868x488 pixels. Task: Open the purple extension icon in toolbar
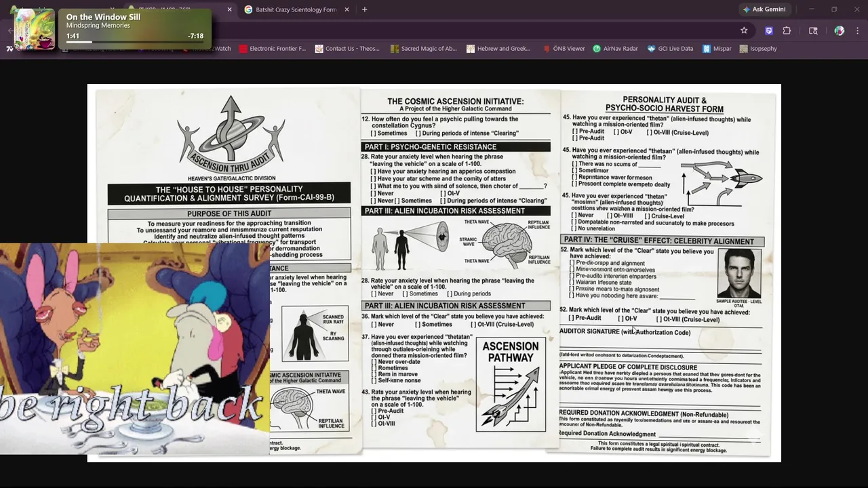(768, 30)
